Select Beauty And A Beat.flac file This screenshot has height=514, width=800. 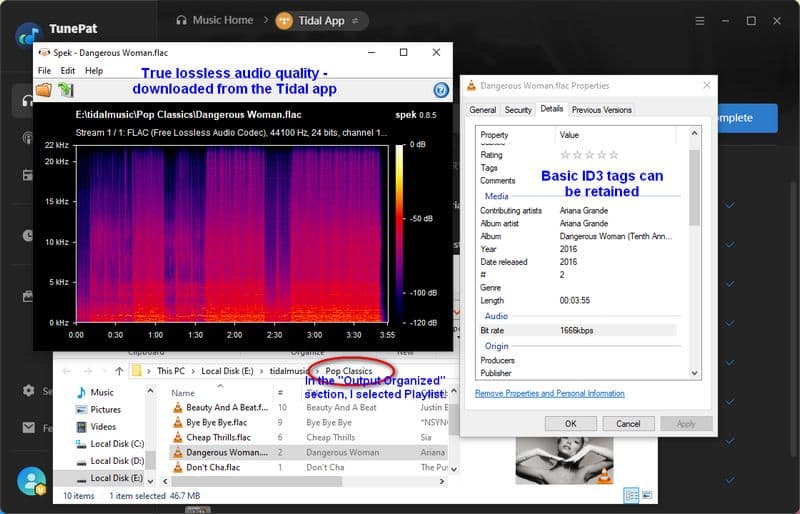pyautogui.click(x=227, y=407)
